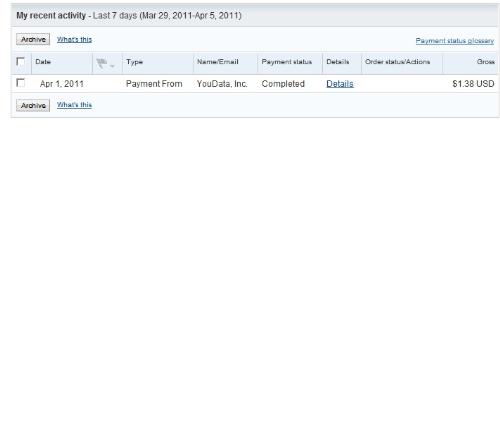Click the Order status/Actions column header
This screenshot has height=421, width=500.
397,62
